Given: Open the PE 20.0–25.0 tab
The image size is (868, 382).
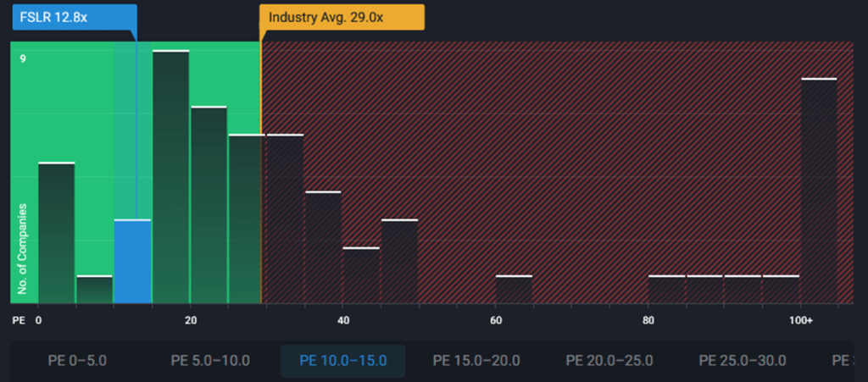Looking at the screenshot, I should point(609,361).
